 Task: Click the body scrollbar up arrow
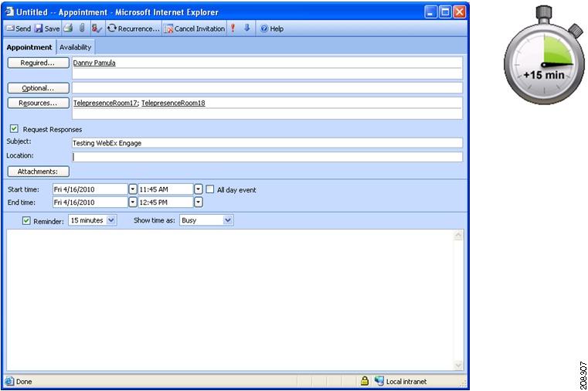point(458,235)
